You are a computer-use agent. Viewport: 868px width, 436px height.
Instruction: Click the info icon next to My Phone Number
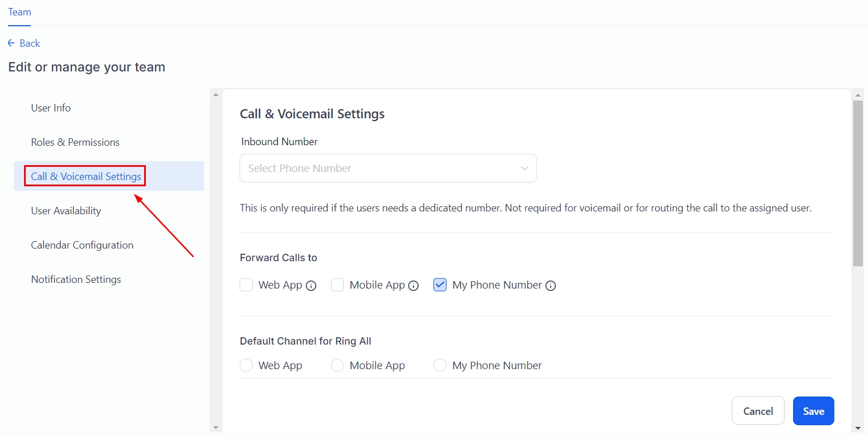(551, 286)
